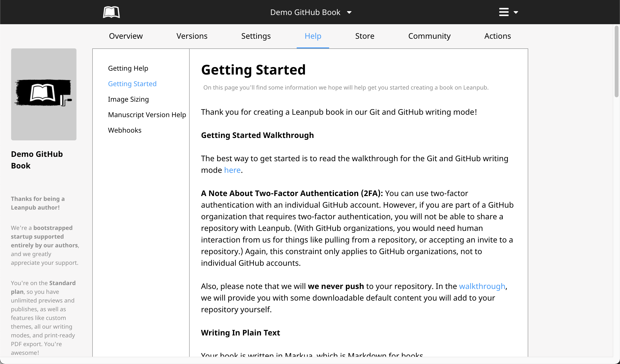Expand the Demo GitHub Book dropdown
The height and width of the screenshot is (364, 620).
coord(311,12)
